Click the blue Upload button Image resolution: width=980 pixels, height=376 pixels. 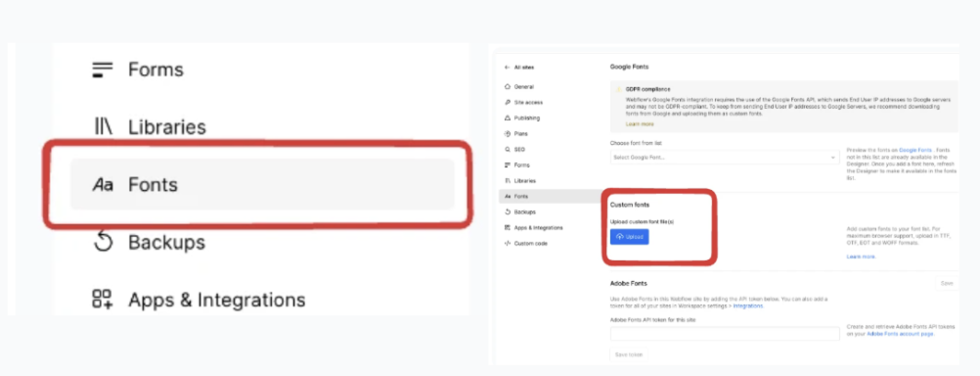click(x=630, y=237)
